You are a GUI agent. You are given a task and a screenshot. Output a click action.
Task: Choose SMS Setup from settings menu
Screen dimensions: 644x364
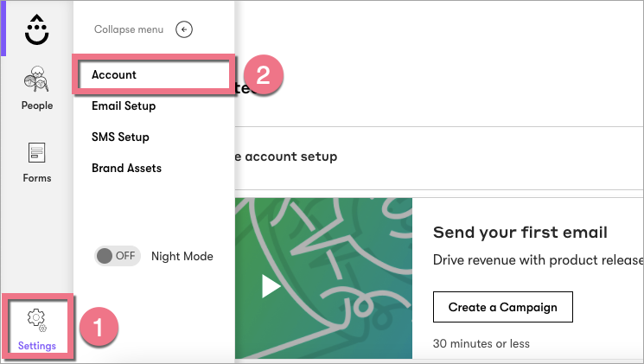120,137
